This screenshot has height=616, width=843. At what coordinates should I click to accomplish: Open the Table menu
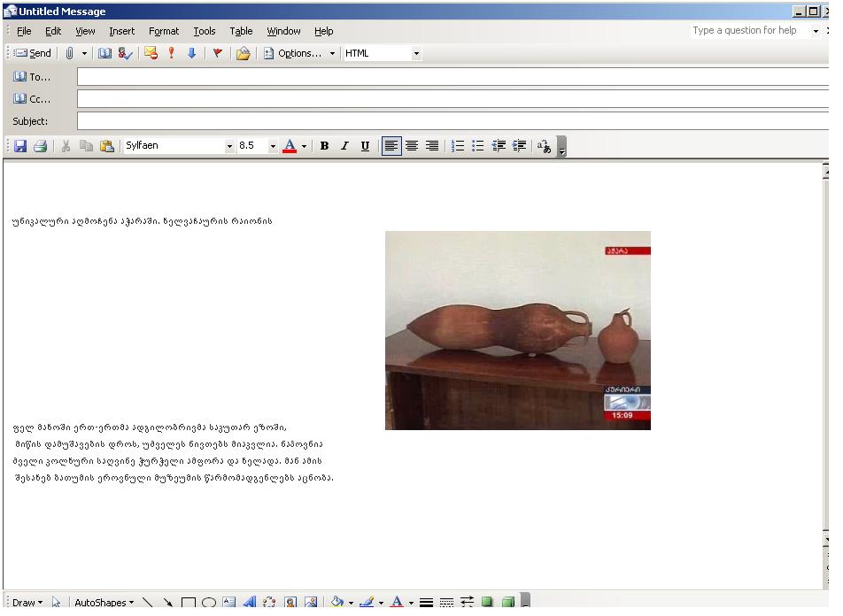tap(241, 31)
